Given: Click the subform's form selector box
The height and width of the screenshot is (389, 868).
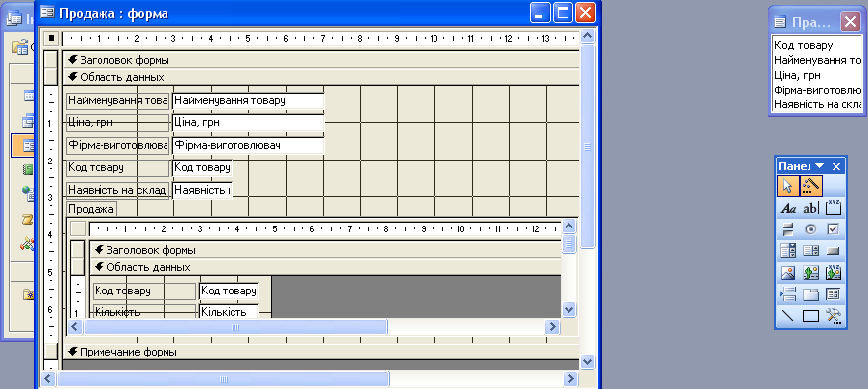Looking at the screenshot, I should coord(78,228).
